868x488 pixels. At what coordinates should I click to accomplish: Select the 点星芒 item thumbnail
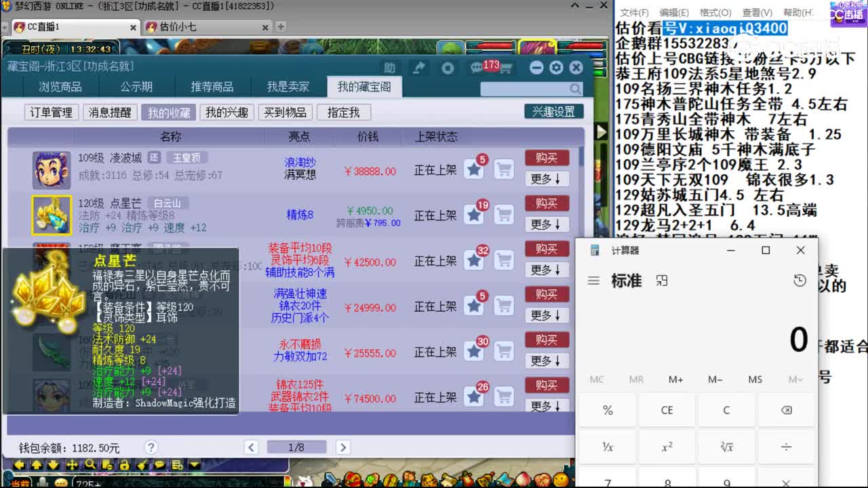[52, 216]
